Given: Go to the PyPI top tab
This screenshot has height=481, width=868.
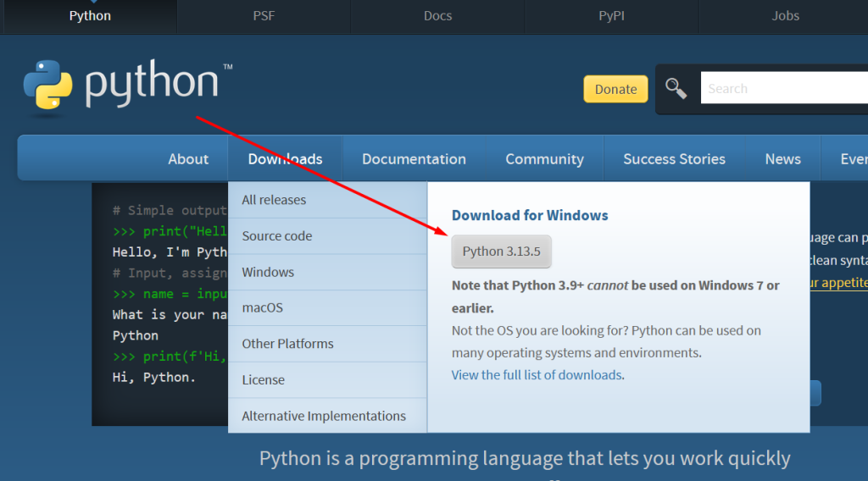Looking at the screenshot, I should (x=612, y=16).
